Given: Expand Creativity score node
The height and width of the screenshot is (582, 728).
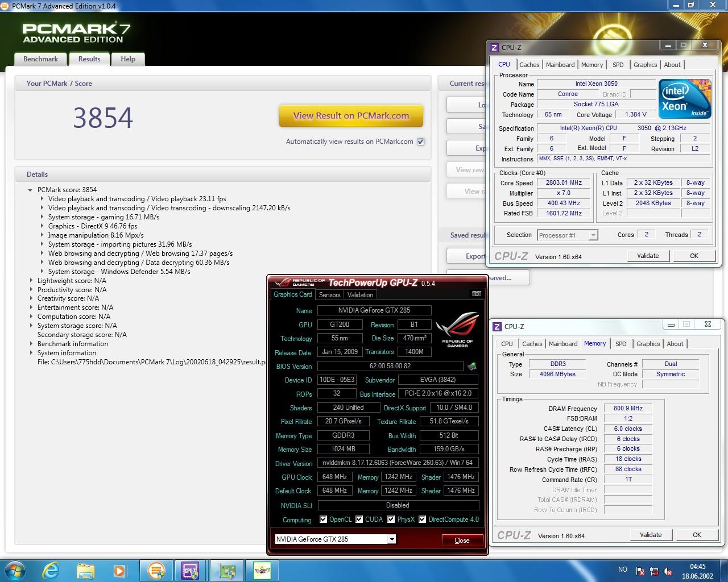Looking at the screenshot, I should click(31, 298).
